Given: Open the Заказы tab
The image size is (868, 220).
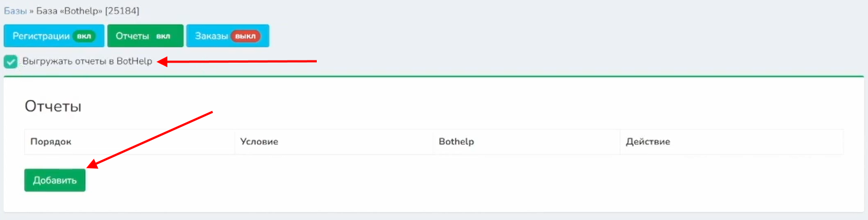Looking at the screenshot, I should click(211, 36).
